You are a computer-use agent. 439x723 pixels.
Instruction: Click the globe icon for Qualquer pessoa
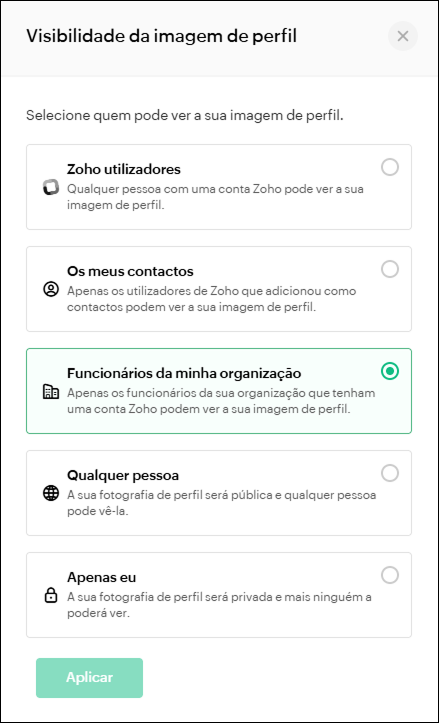(51, 494)
